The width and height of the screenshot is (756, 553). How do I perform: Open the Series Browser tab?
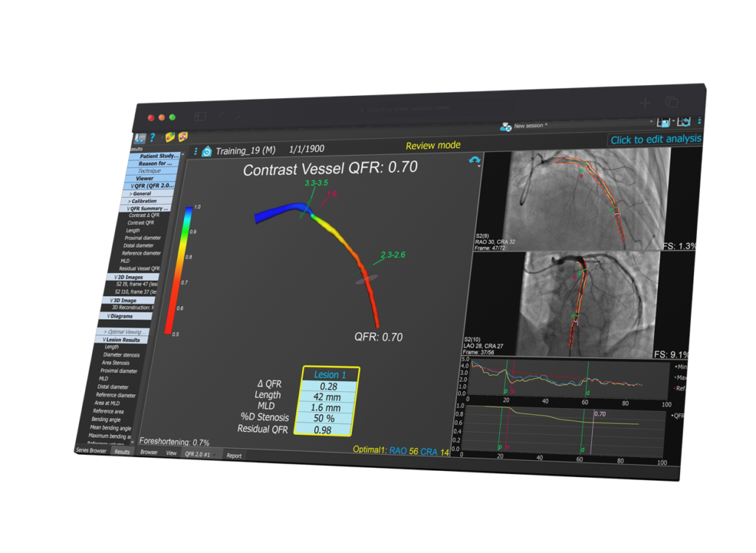coord(92,450)
